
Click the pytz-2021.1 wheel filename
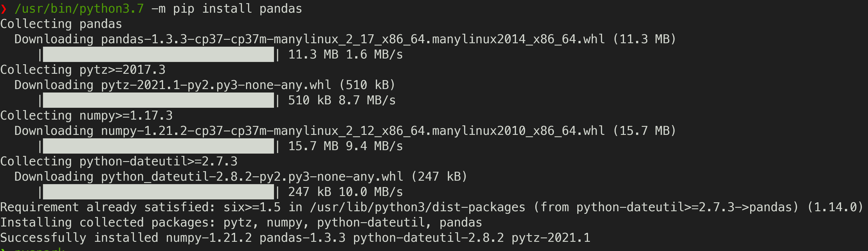[x=216, y=85]
